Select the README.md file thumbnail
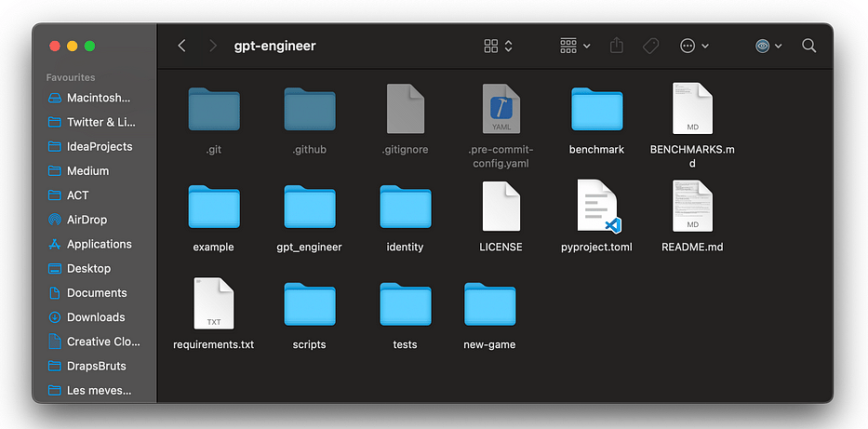Viewport: 868px width, 429px height. click(x=692, y=208)
